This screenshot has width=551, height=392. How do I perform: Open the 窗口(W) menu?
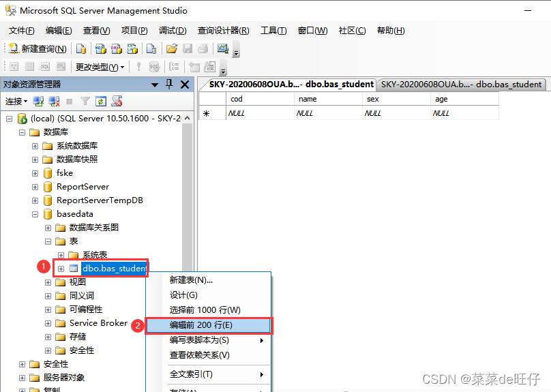coord(312,31)
